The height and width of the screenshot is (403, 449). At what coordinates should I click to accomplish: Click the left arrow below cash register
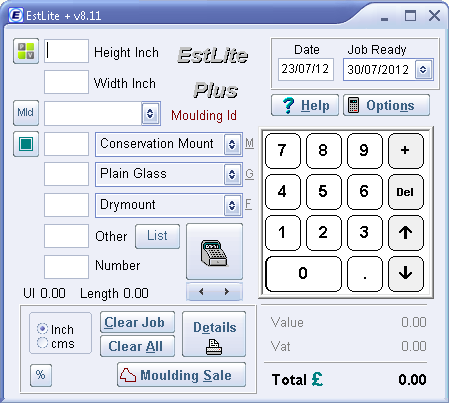(201, 292)
